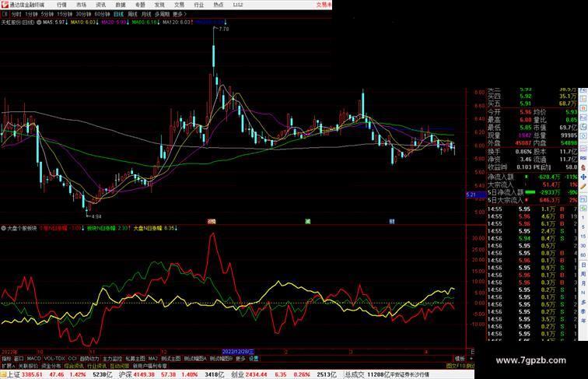
Task: Expand the 更多 > period options
Action: click(x=179, y=14)
